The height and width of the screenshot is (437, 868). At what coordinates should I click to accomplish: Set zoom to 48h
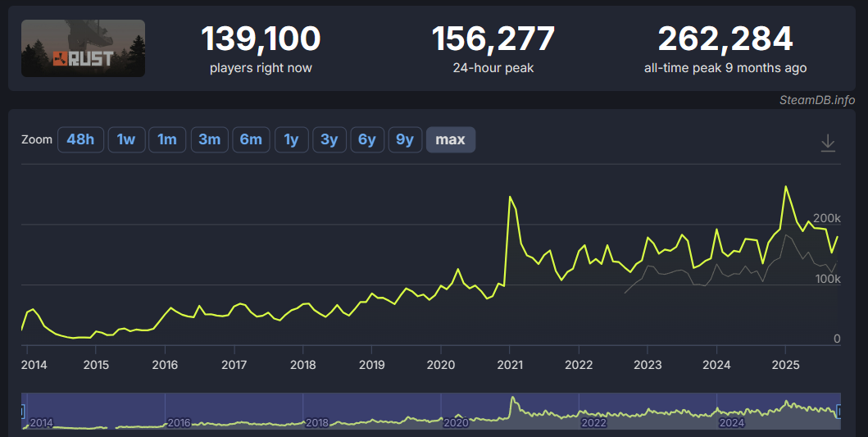point(80,139)
